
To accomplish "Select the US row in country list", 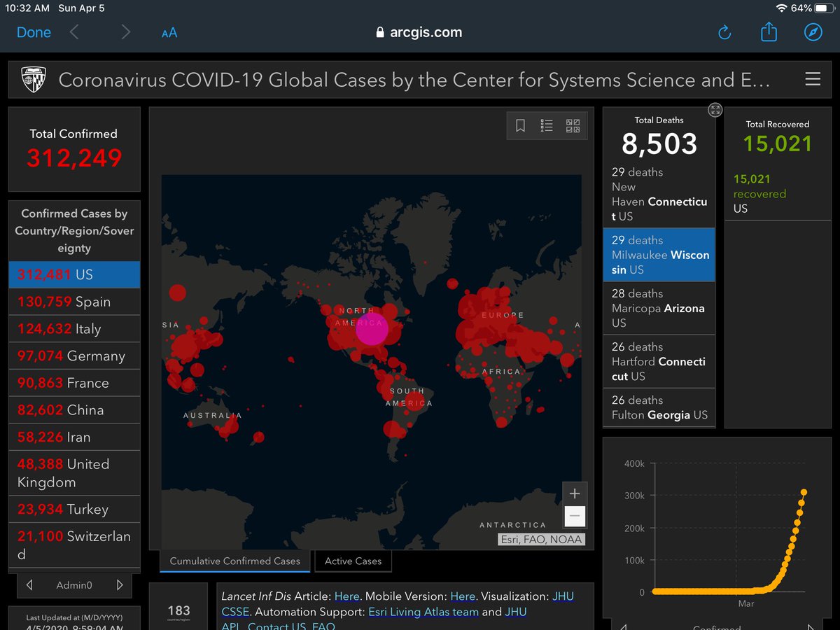I will [x=74, y=274].
